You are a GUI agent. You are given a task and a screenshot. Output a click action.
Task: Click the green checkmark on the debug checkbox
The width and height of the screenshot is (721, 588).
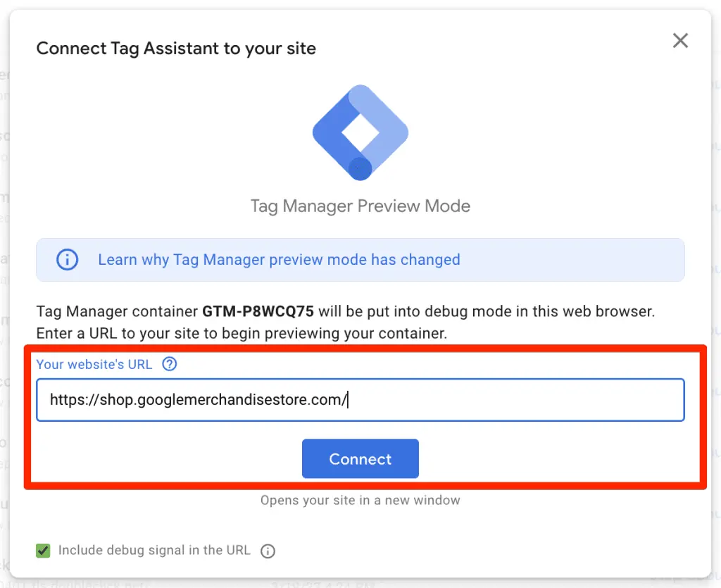click(42, 551)
